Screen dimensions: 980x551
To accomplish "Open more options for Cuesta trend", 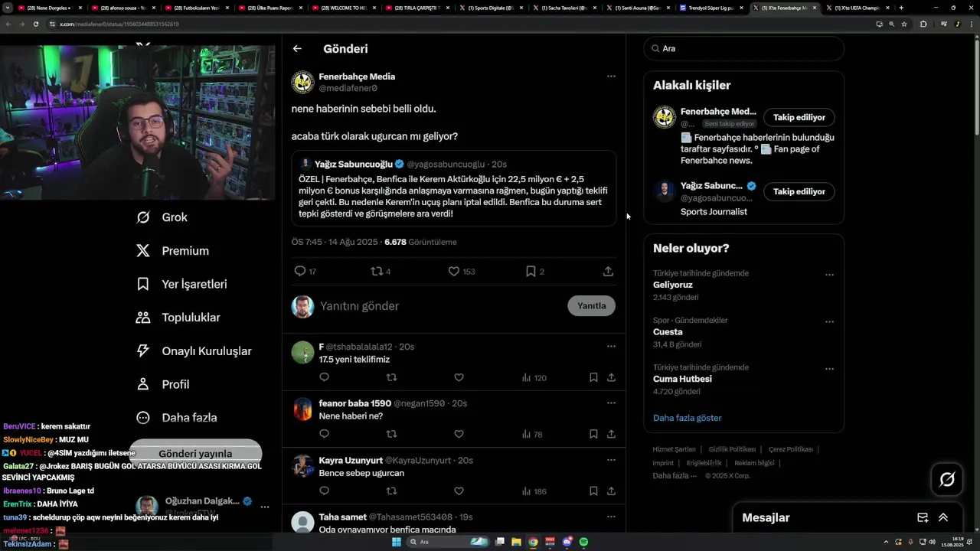I will [x=829, y=322].
